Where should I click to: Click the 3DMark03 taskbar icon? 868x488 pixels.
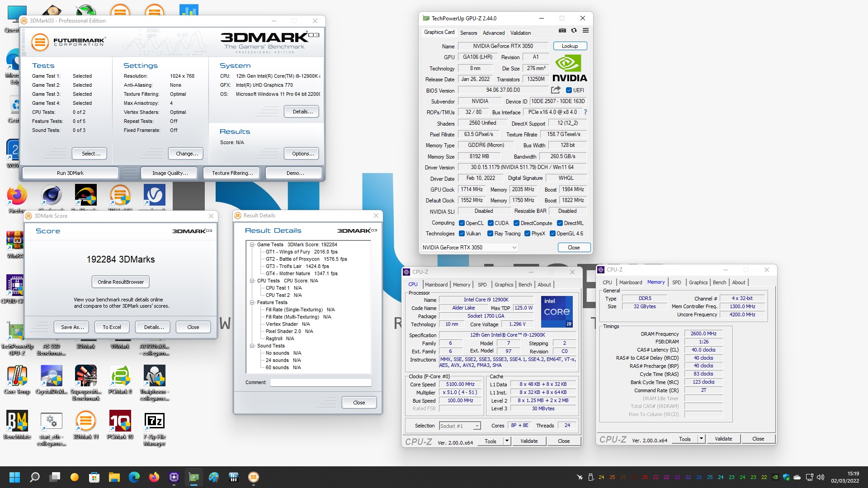coord(254,477)
